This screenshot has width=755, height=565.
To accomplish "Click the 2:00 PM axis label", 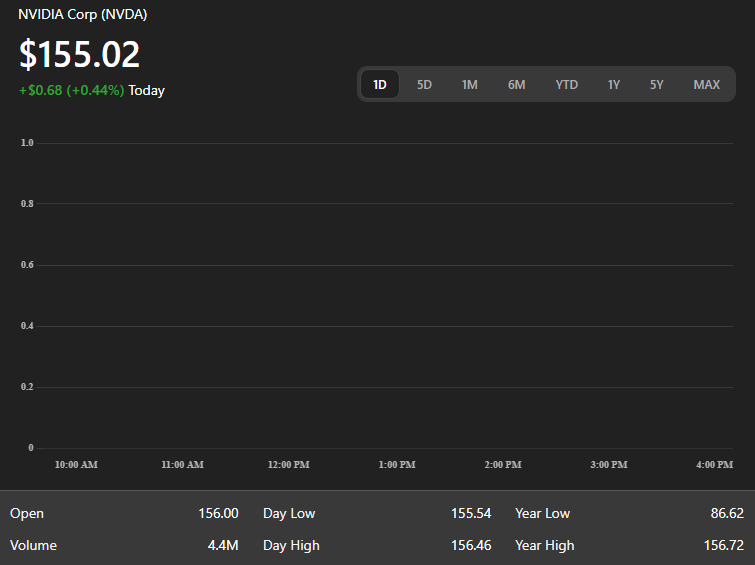I will click(503, 464).
